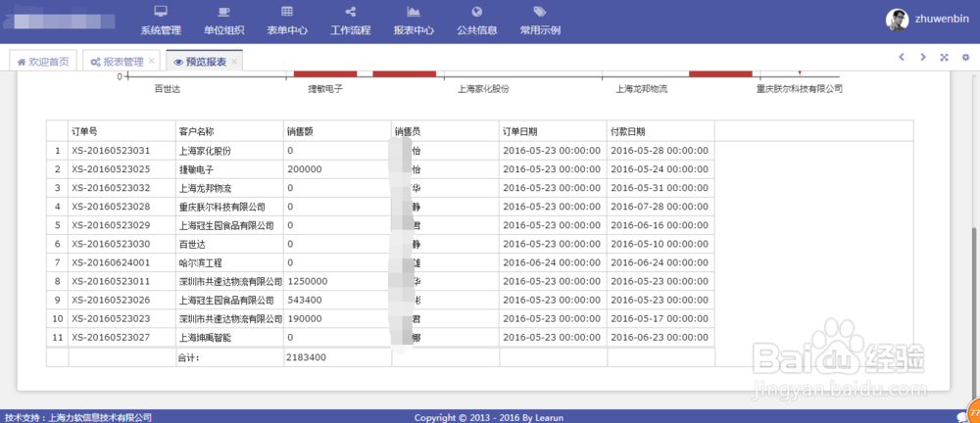Open 表单中心 table icon
980x423 pixels.
point(287,11)
